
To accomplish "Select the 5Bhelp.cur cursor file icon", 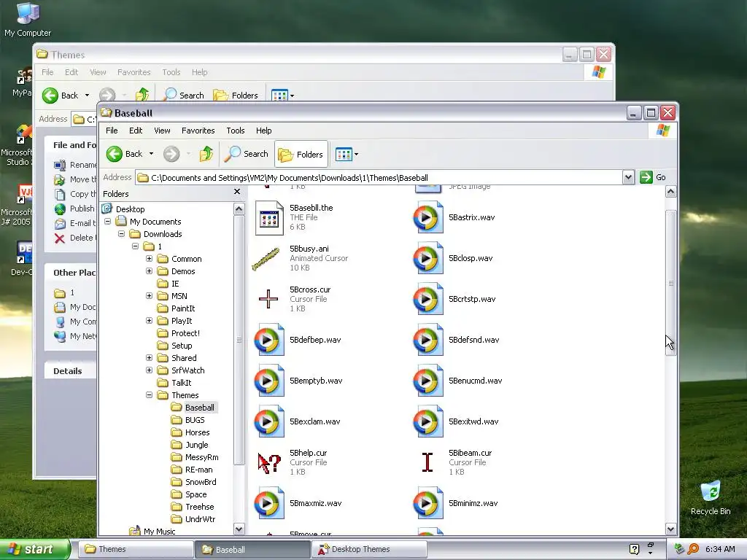I will tap(268, 462).
